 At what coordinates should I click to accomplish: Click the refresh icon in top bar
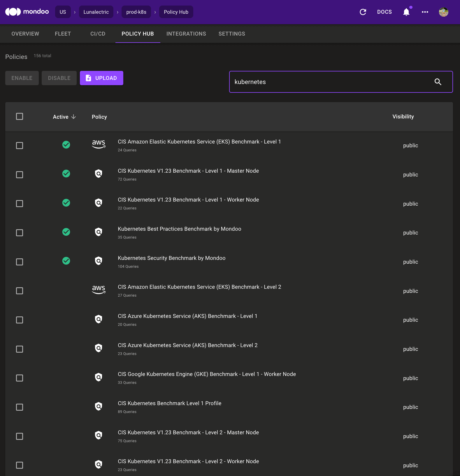click(363, 12)
